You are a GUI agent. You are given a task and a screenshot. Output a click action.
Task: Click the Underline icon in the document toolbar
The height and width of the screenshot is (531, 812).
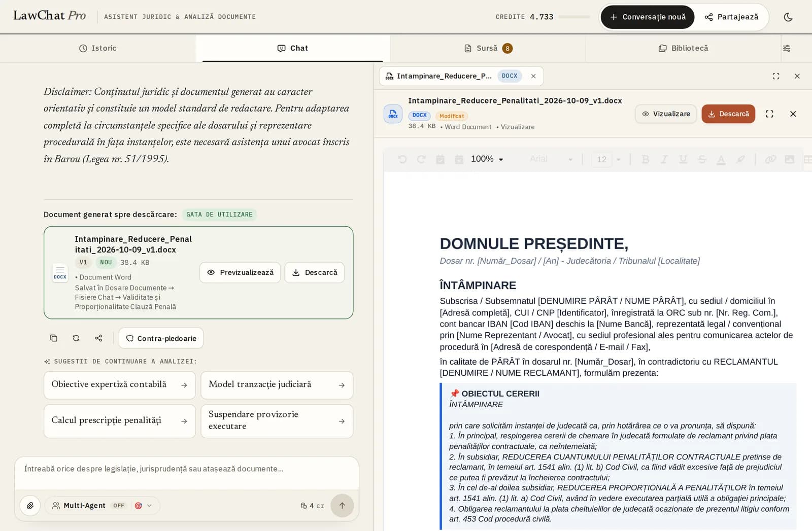coord(683,159)
